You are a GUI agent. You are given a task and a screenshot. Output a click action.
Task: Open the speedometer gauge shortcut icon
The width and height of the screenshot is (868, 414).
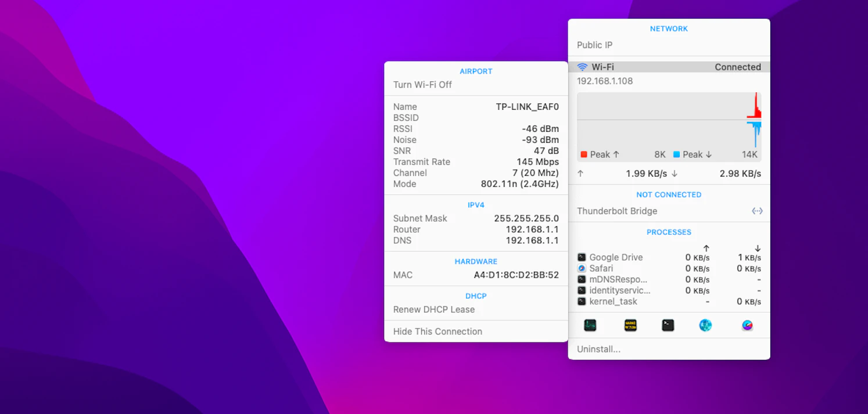[x=747, y=325]
